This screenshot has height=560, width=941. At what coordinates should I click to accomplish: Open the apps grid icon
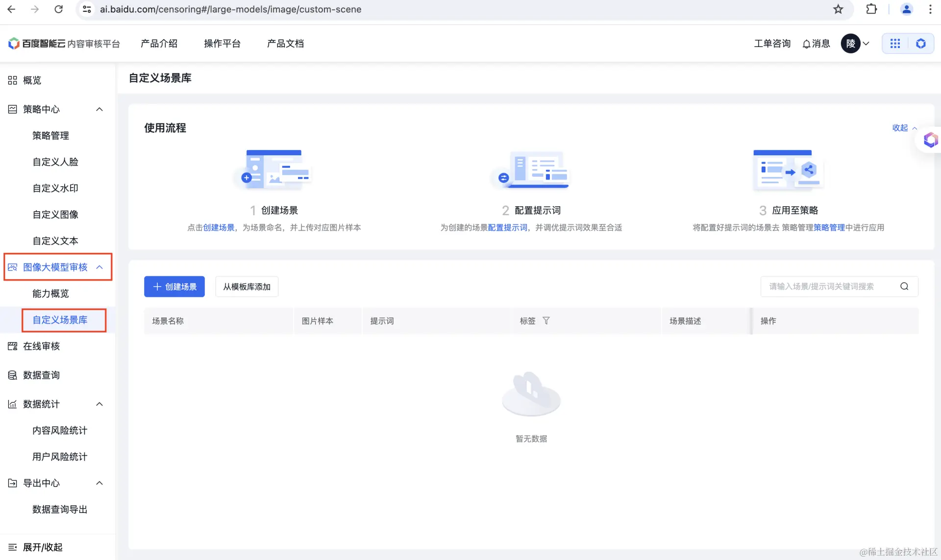click(895, 44)
